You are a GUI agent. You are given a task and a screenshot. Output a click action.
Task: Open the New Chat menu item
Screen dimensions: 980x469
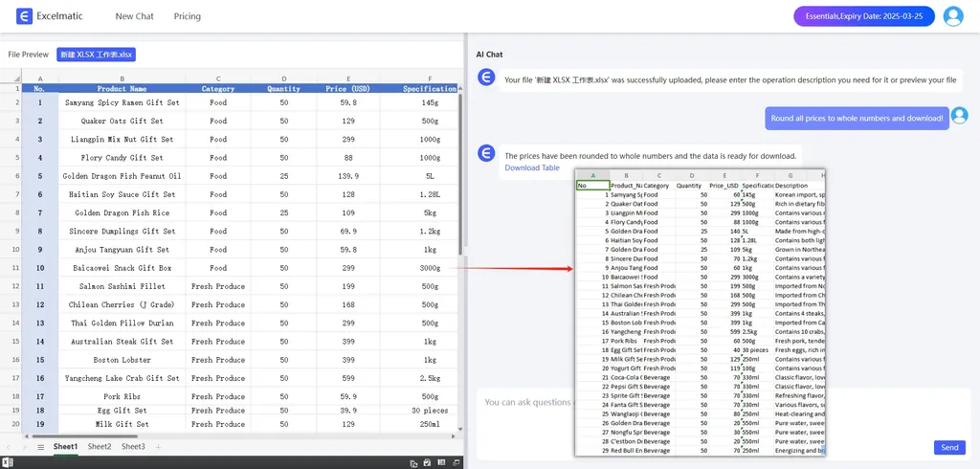click(134, 16)
